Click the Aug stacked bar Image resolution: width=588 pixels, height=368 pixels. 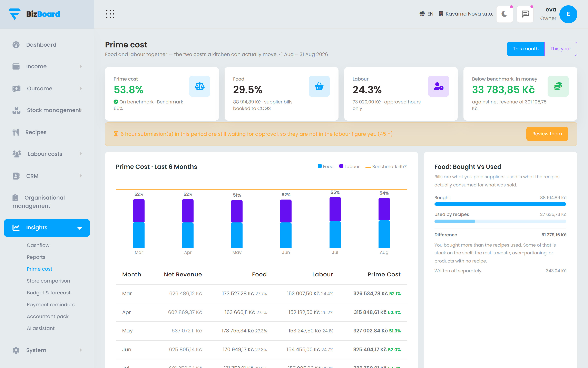point(384,223)
